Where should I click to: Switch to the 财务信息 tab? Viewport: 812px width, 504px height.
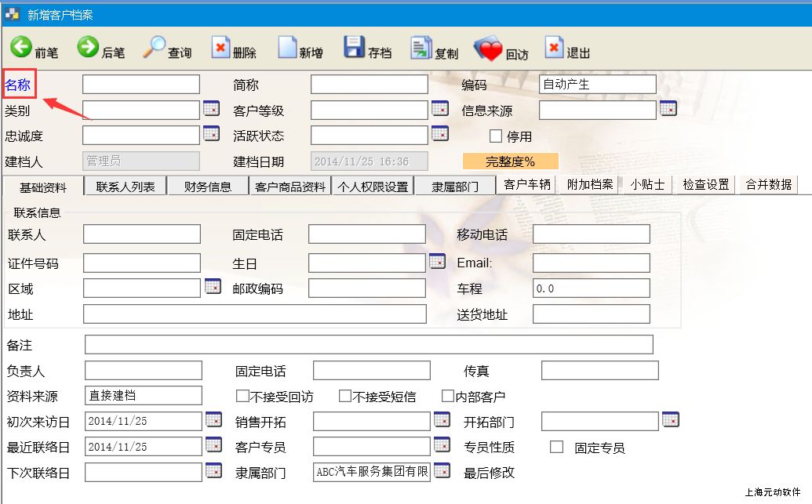pyautogui.click(x=208, y=187)
